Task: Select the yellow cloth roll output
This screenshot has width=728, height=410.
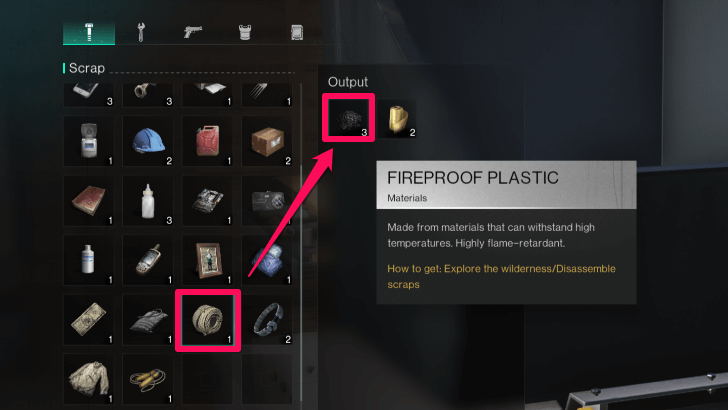Action: coord(397,118)
